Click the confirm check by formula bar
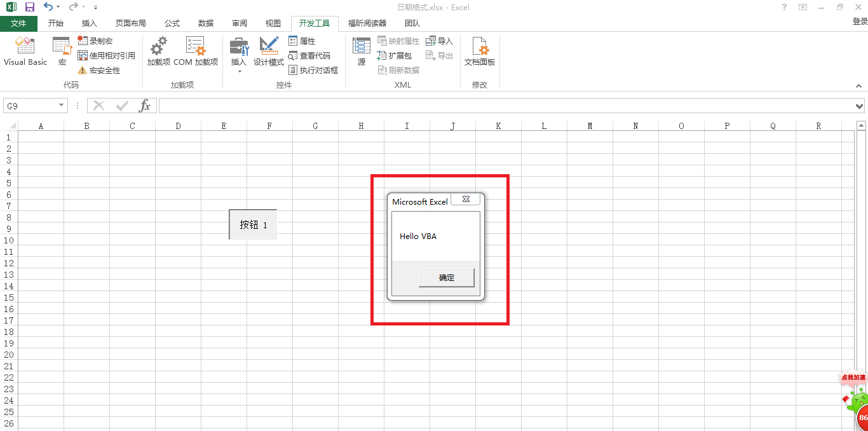This screenshot has width=868, height=431. pyautogui.click(x=122, y=106)
